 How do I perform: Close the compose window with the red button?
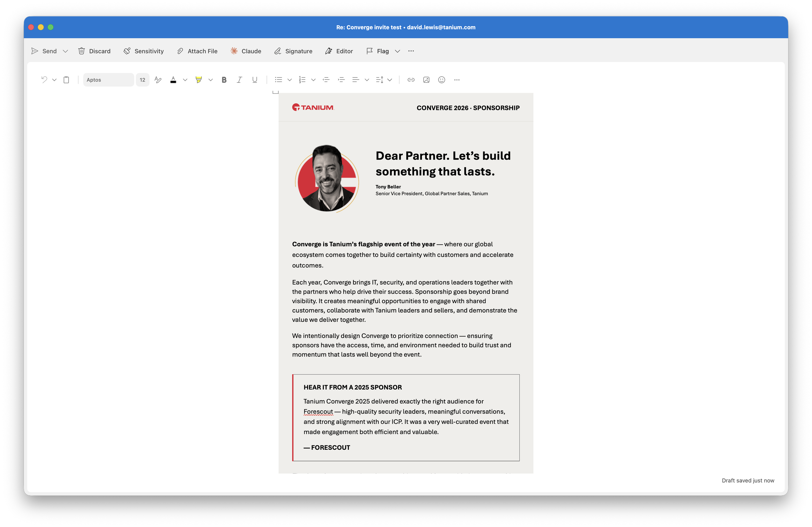[x=31, y=27]
